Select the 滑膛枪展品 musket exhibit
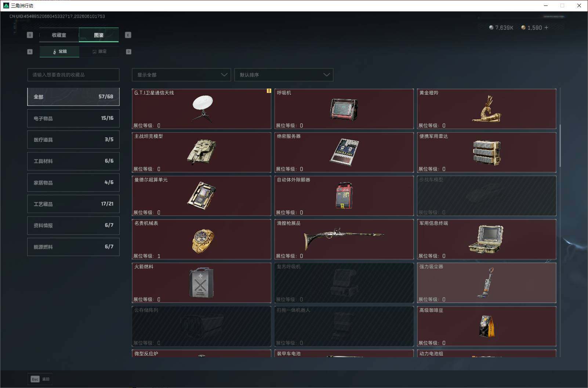 tap(344, 239)
